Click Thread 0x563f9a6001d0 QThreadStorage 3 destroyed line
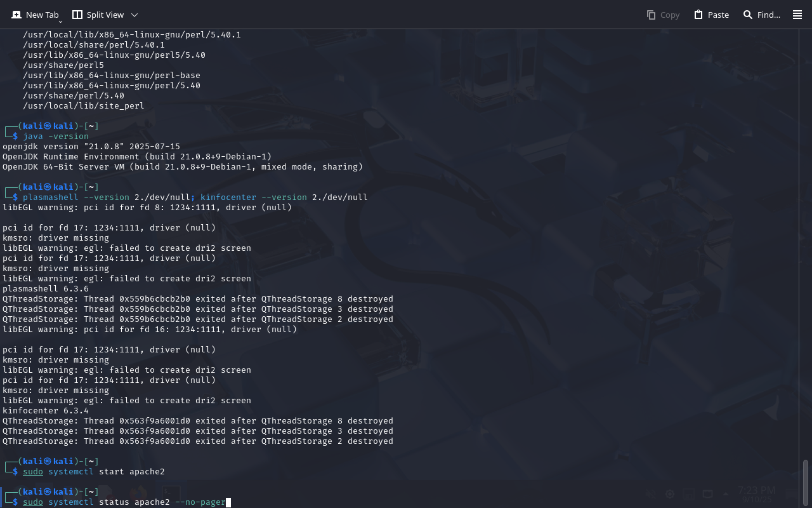812x508 pixels. coord(198,431)
